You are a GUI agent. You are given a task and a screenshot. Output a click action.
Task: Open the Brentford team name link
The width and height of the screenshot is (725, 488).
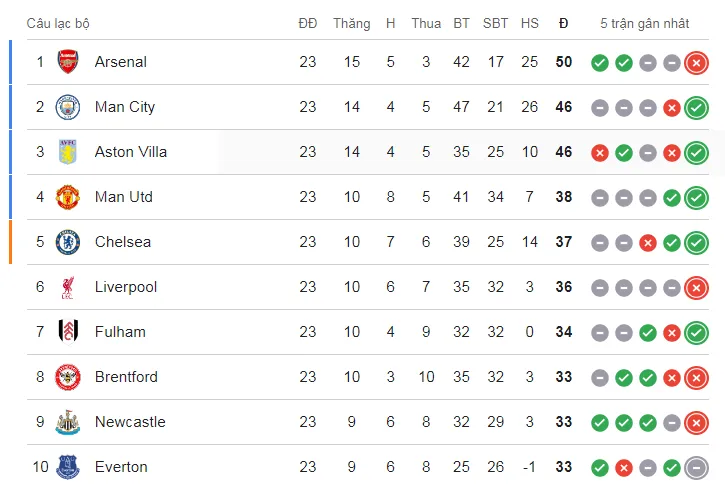[126, 377]
